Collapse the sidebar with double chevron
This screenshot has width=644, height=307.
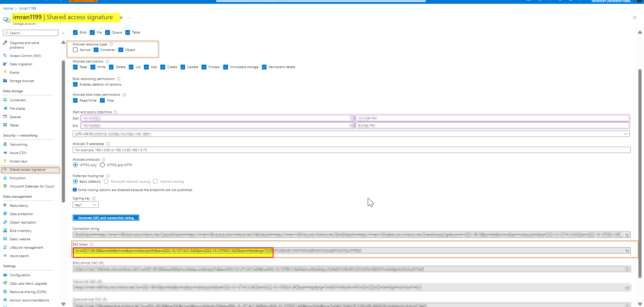[63, 33]
